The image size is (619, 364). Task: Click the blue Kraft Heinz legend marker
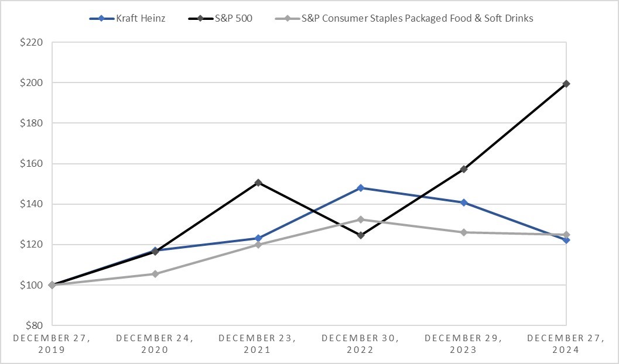coord(102,18)
